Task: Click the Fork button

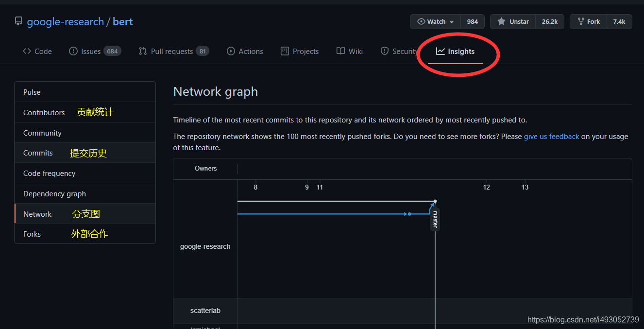Action: 588,22
